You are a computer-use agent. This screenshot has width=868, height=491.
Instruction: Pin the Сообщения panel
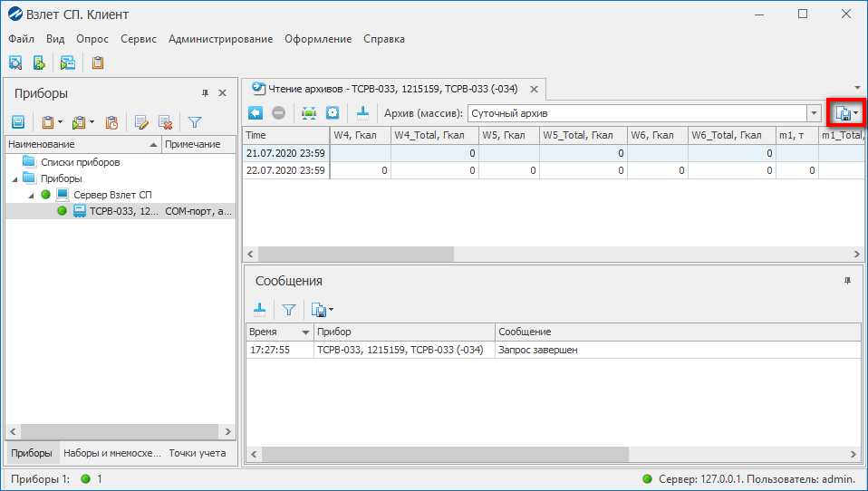[847, 281]
